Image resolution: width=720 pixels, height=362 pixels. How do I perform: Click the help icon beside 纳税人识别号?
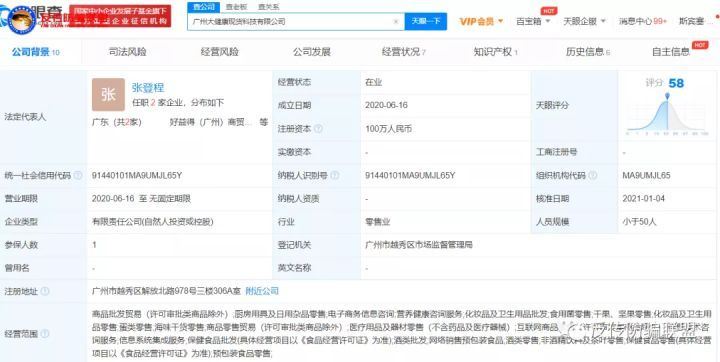[x=335, y=175]
